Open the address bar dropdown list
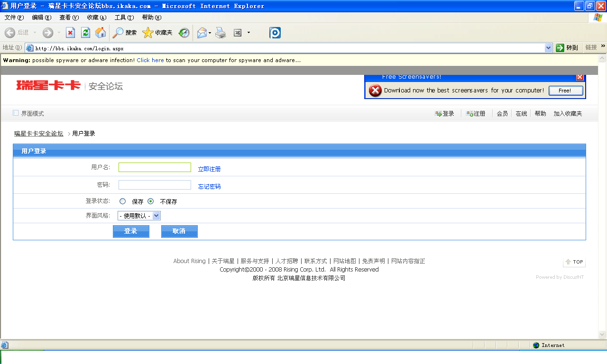The image size is (607, 364). tap(549, 48)
